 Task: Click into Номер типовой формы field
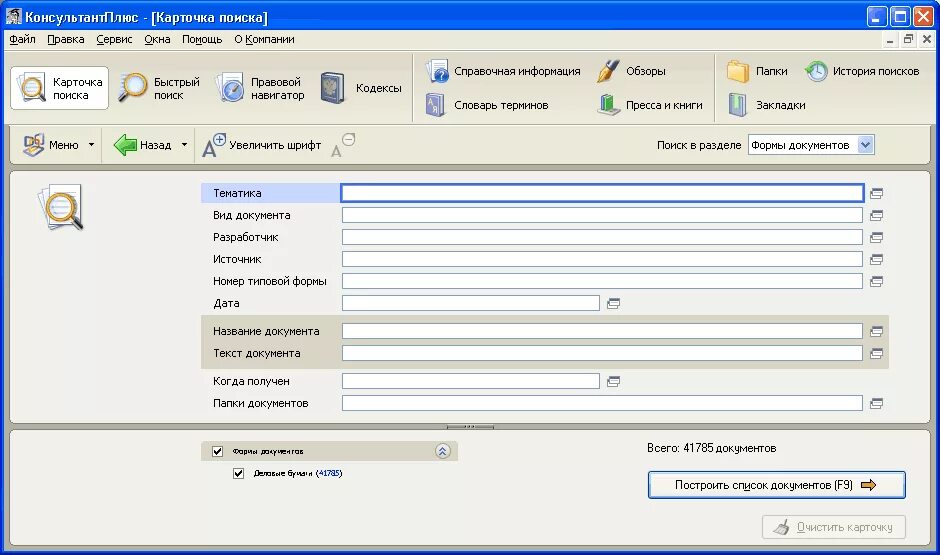(602, 281)
